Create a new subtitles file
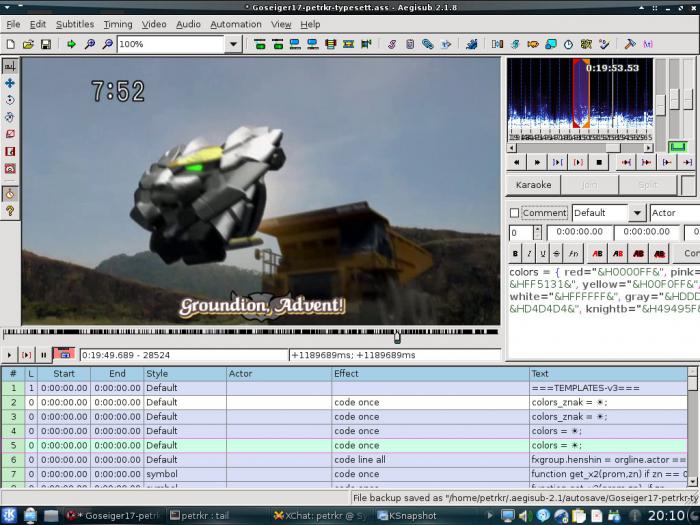 click(x=10, y=44)
